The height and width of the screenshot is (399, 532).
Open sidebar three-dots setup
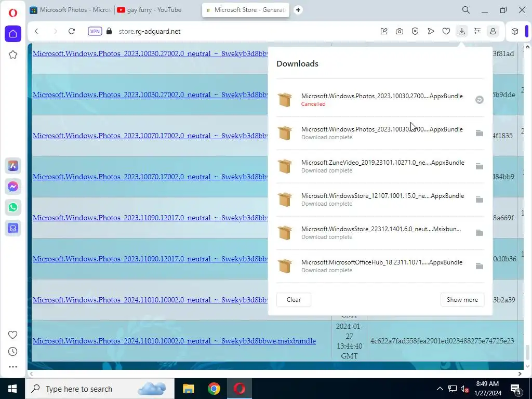pos(13,367)
